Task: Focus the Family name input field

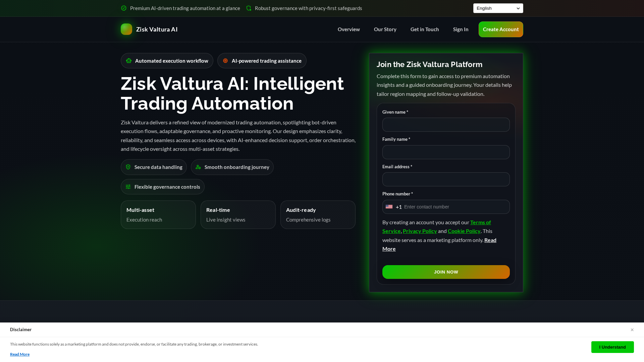Action: (x=446, y=152)
